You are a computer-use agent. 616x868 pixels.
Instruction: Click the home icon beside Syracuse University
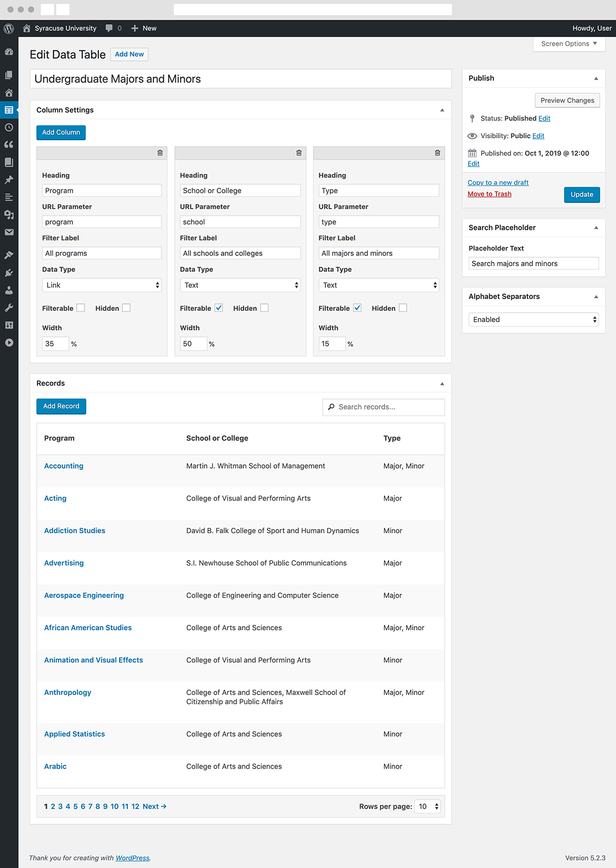pyautogui.click(x=27, y=28)
